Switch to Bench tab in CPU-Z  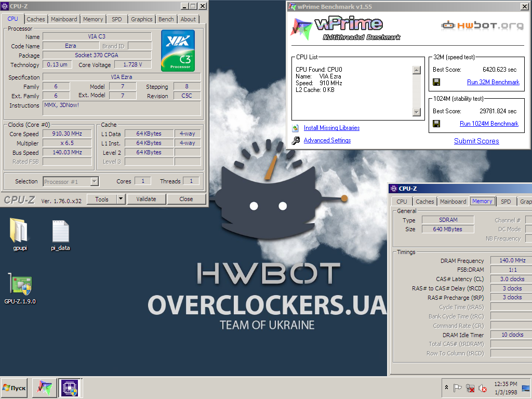[x=166, y=19]
